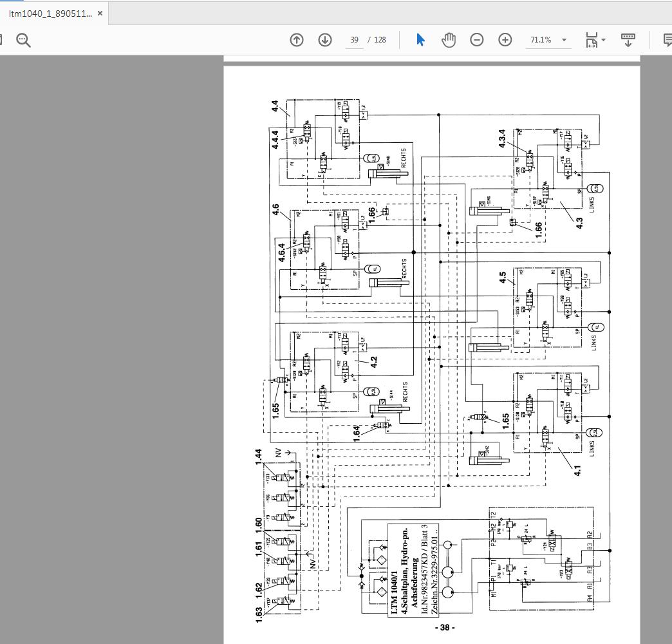The height and width of the screenshot is (644, 672).
Task: Click the diagram label 1.44
Action: click(x=258, y=457)
